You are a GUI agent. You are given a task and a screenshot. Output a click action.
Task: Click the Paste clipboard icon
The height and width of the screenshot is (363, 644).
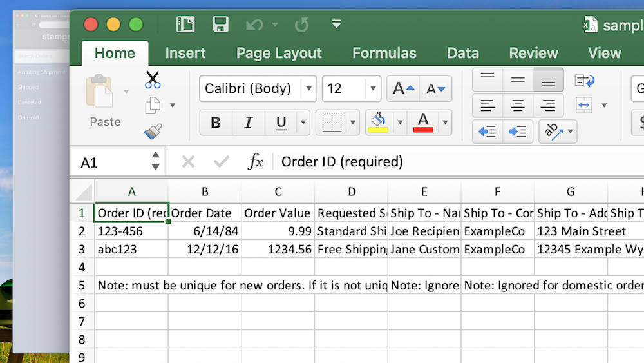pos(99,92)
